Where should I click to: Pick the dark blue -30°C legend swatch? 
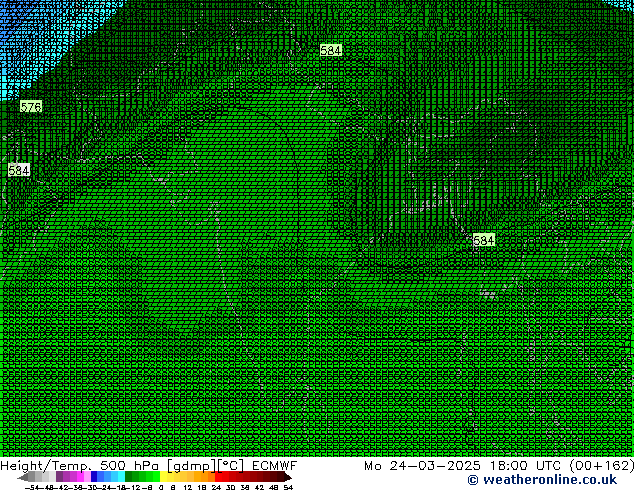(x=94, y=477)
